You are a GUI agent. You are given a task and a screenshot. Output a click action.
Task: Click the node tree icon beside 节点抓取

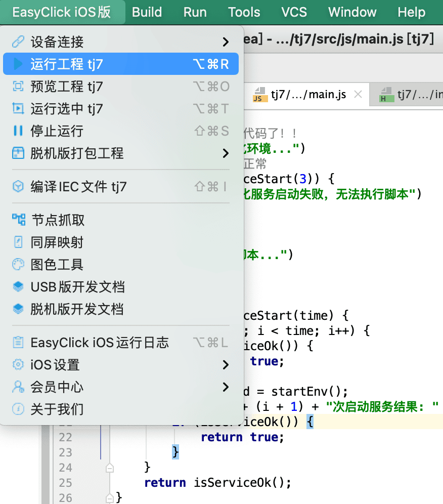click(x=19, y=220)
